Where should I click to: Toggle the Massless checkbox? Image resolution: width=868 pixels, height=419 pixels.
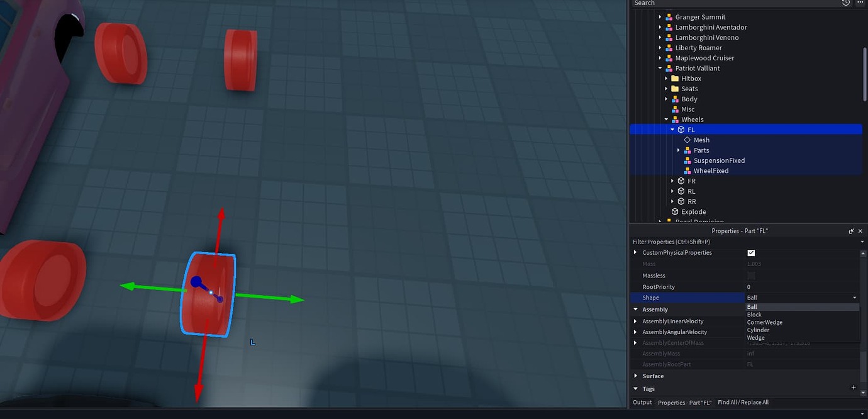click(751, 276)
